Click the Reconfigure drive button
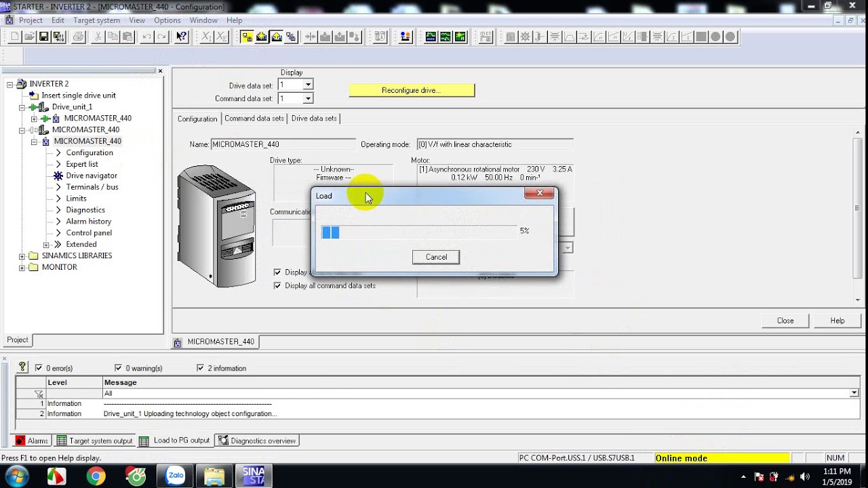 click(x=412, y=90)
